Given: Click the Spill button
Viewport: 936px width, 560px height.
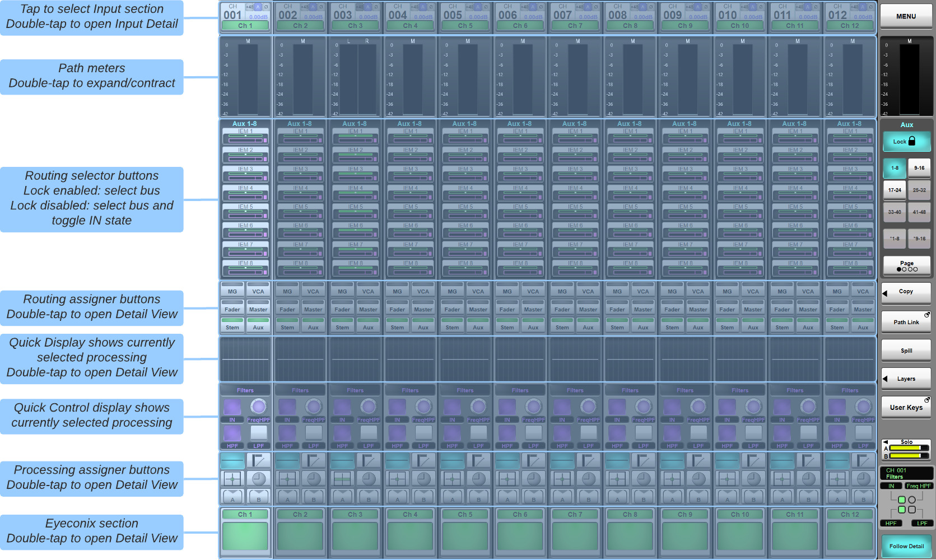Looking at the screenshot, I should (x=906, y=350).
